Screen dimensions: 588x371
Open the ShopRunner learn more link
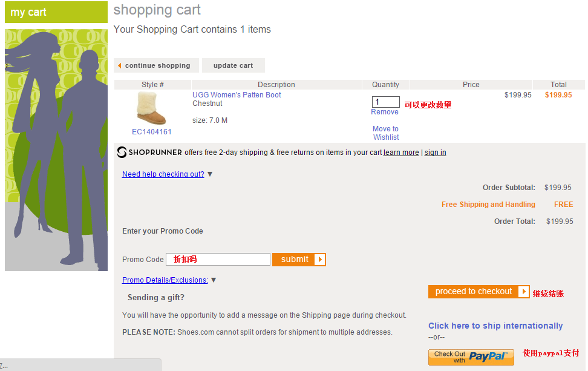[x=401, y=153]
